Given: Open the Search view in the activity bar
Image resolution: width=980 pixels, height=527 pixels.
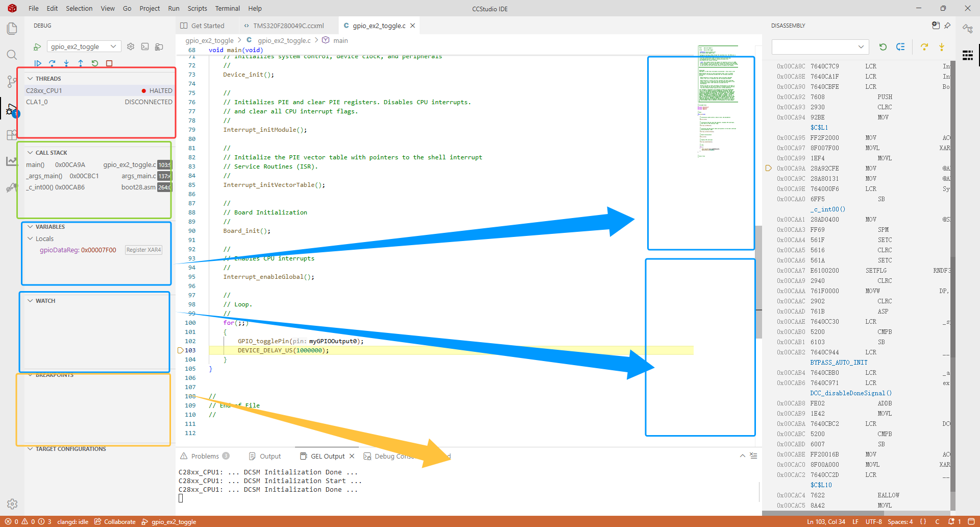Looking at the screenshot, I should 12,55.
